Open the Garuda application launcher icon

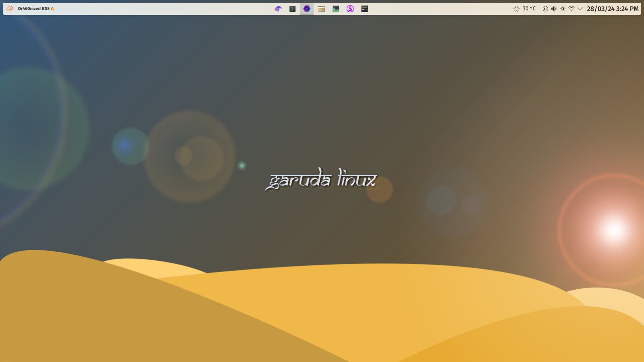[10, 9]
